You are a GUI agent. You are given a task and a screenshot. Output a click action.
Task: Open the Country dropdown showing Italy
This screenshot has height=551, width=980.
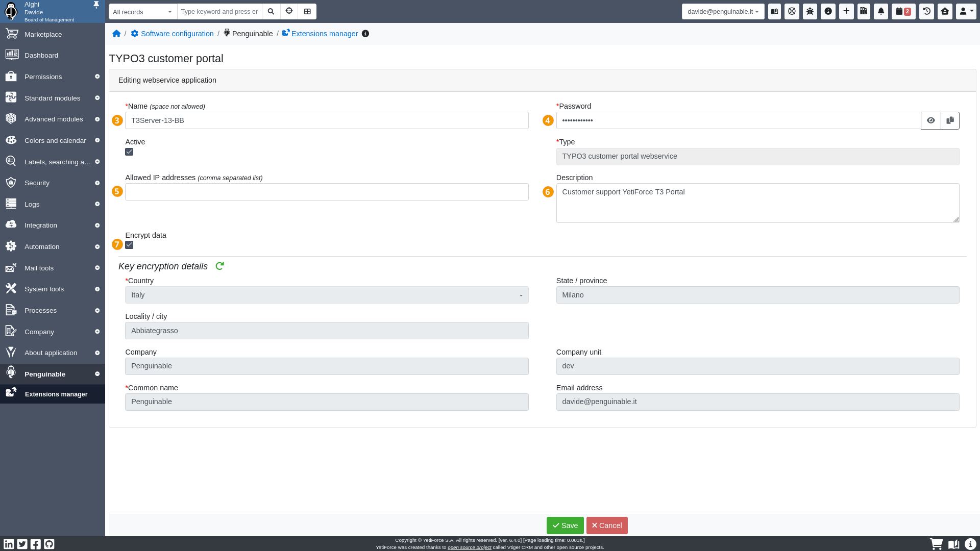pyautogui.click(x=327, y=295)
